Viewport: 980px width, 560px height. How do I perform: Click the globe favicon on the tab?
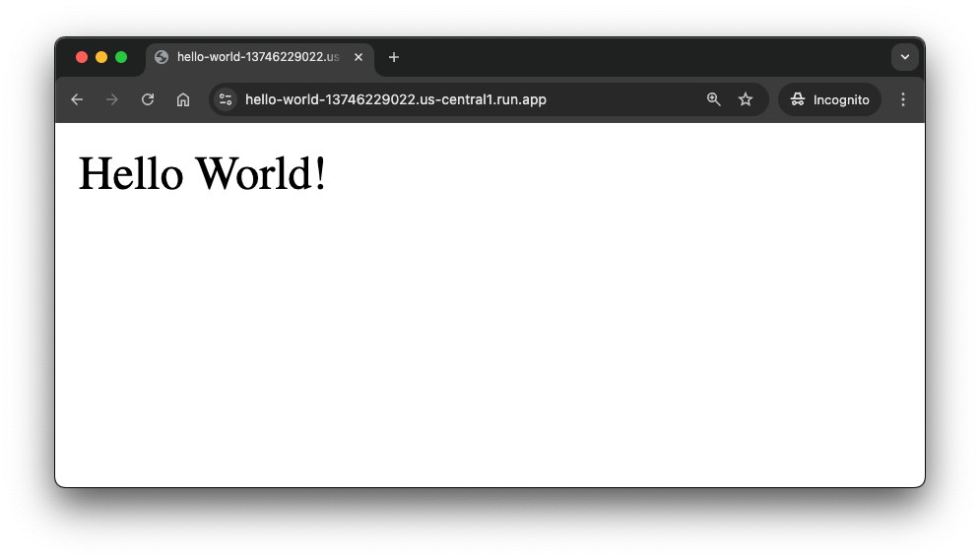click(x=163, y=57)
